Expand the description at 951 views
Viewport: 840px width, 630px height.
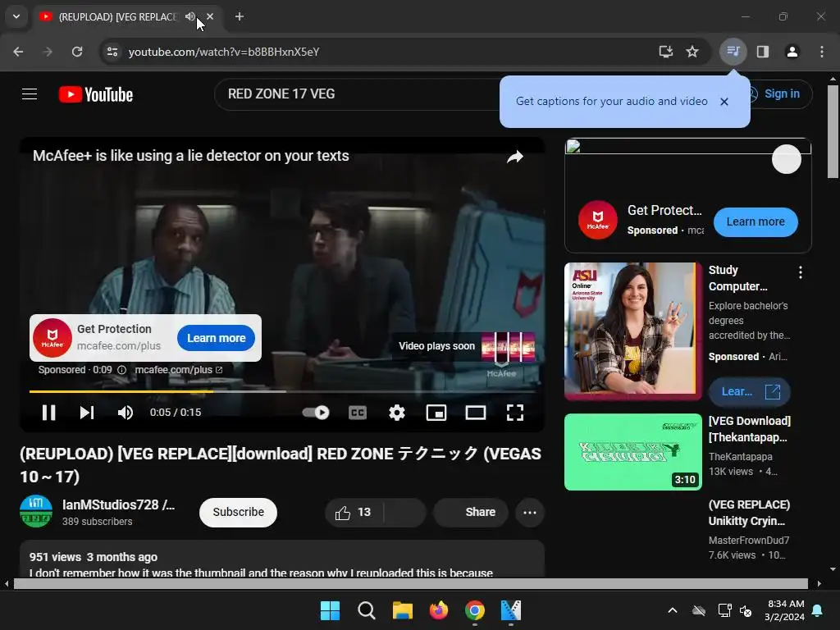282,558
